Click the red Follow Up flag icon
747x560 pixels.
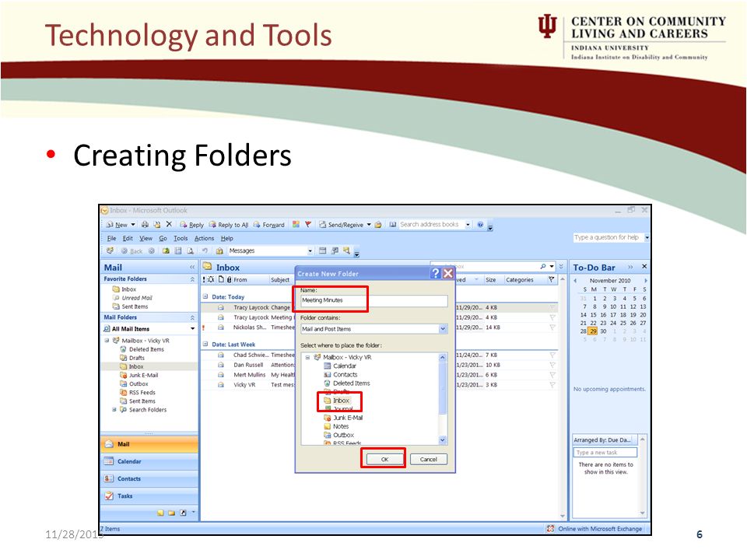[308, 224]
